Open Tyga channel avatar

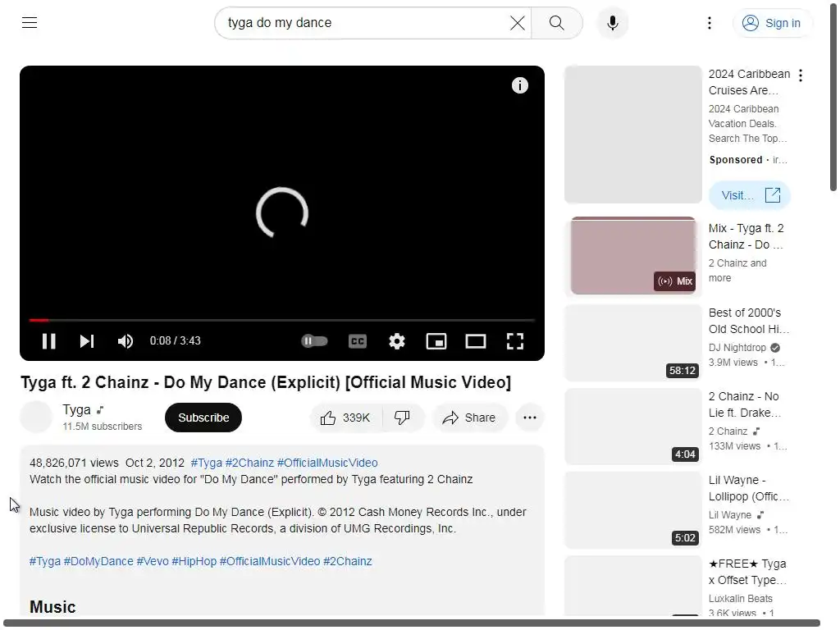pyautogui.click(x=36, y=418)
